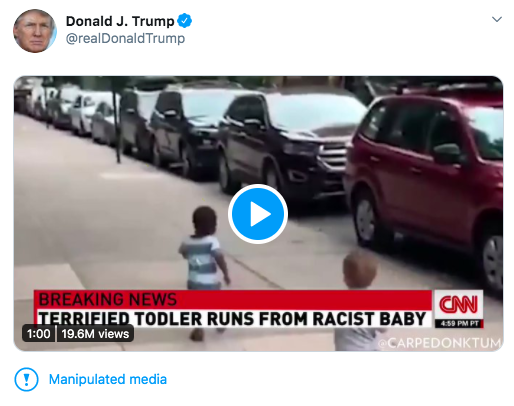Open the Manipulated media label link
This screenshot has width=514, height=406.
(x=108, y=379)
